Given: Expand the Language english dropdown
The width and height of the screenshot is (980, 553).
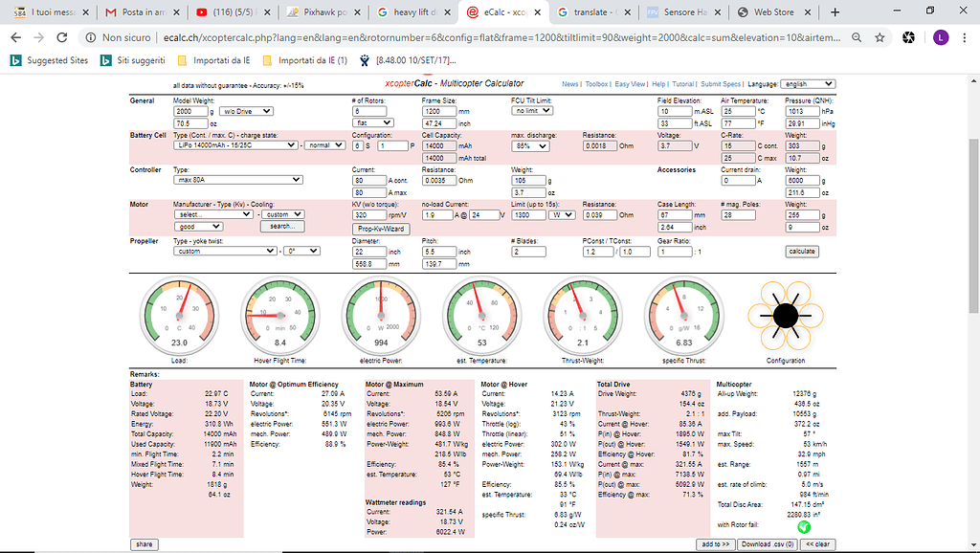Looking at the screenshot, I should (809, 84).
